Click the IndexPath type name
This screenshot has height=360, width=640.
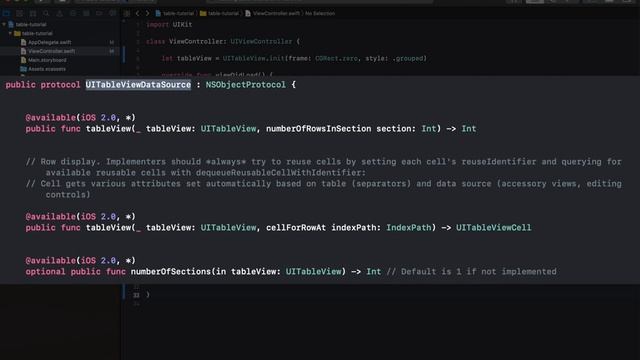[409, 228]
